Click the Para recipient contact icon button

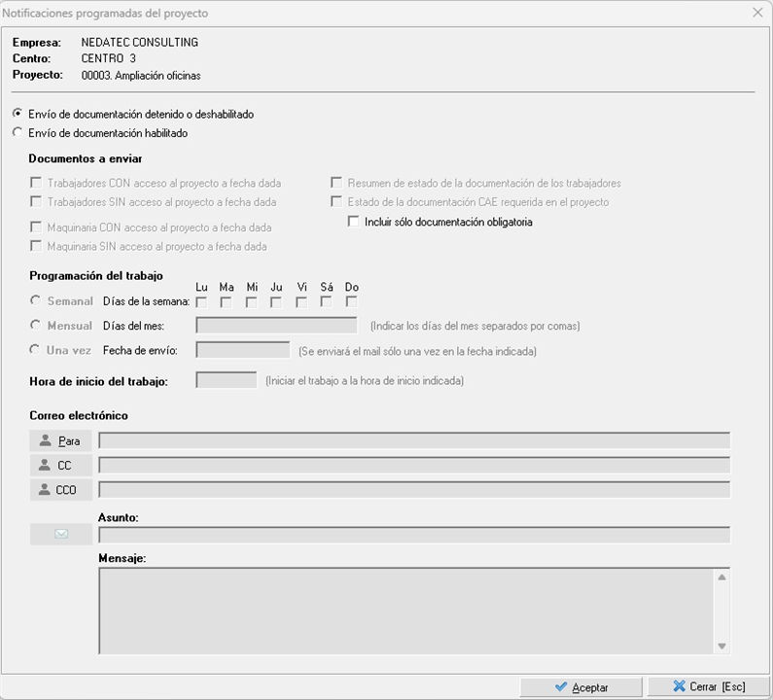pos(60,441)
